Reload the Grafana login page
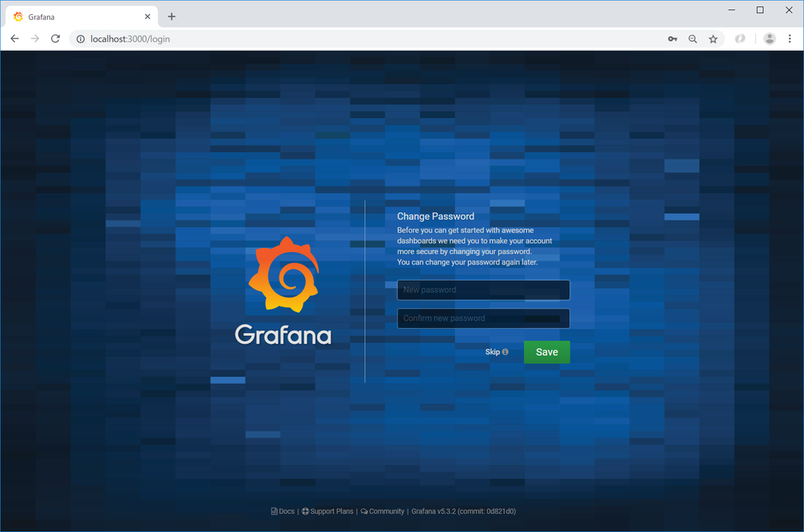This screenshot has height=532, width=804. pyautogui.click(x=56, y=39)
